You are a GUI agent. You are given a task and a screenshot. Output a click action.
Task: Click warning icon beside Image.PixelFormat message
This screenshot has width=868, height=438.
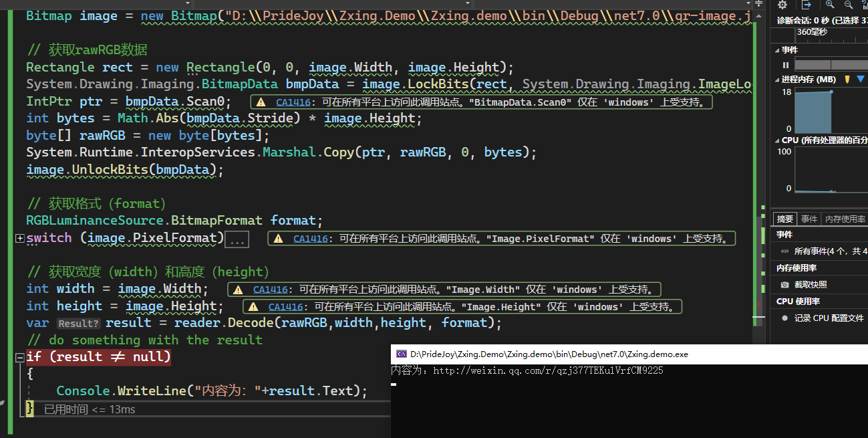tap(278, 239)
